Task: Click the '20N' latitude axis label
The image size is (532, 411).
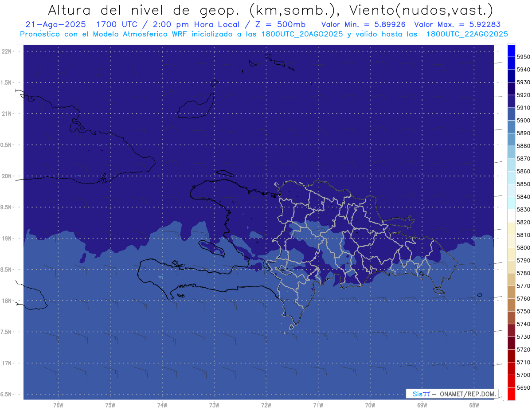Action: click(7, 176)
